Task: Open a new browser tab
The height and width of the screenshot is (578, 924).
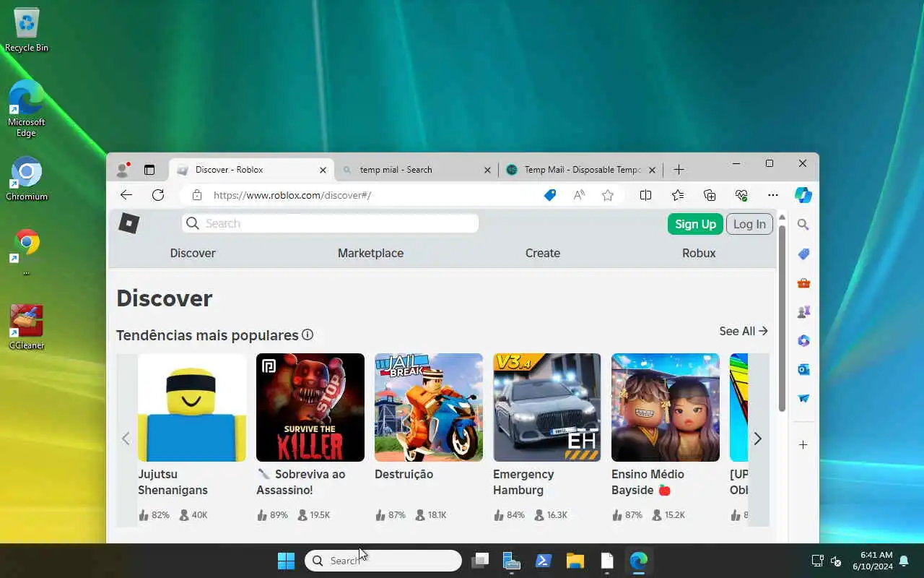Action: [679, 170]
